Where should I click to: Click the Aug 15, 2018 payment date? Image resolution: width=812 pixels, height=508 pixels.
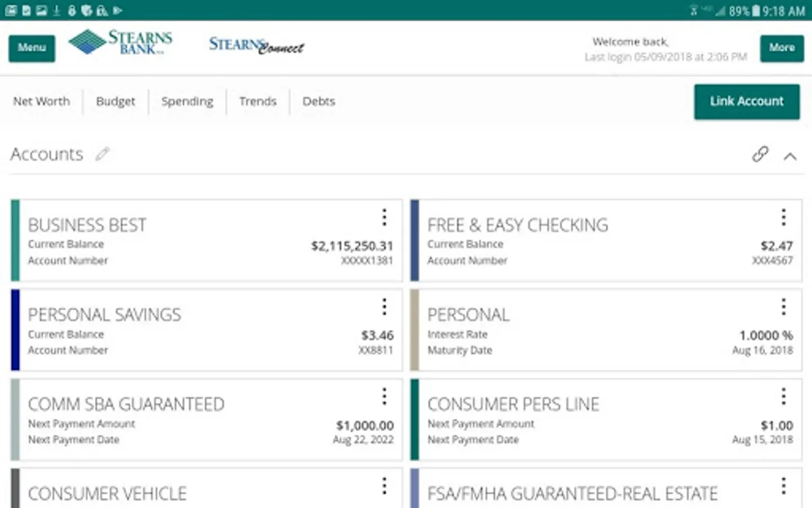762,440
